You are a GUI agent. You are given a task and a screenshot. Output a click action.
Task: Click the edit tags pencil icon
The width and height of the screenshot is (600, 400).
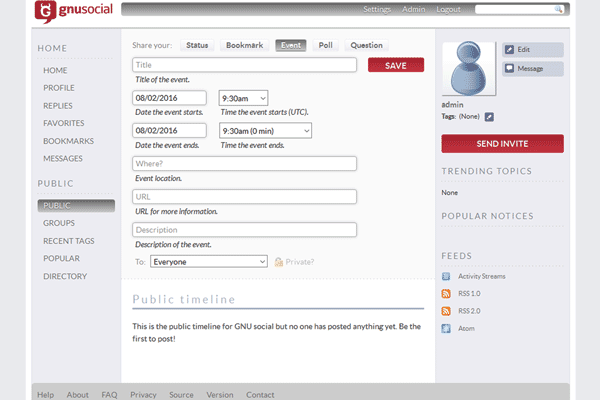490,117
